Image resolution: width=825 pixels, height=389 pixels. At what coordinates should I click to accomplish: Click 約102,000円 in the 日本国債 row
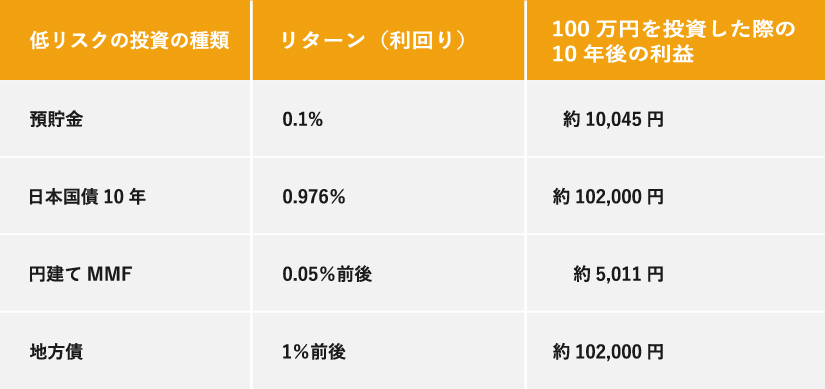pyautogui.click(x=608, y=197)
